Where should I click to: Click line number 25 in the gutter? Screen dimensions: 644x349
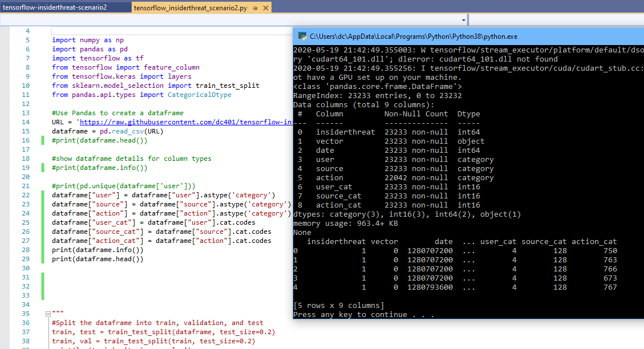[25, 222]
